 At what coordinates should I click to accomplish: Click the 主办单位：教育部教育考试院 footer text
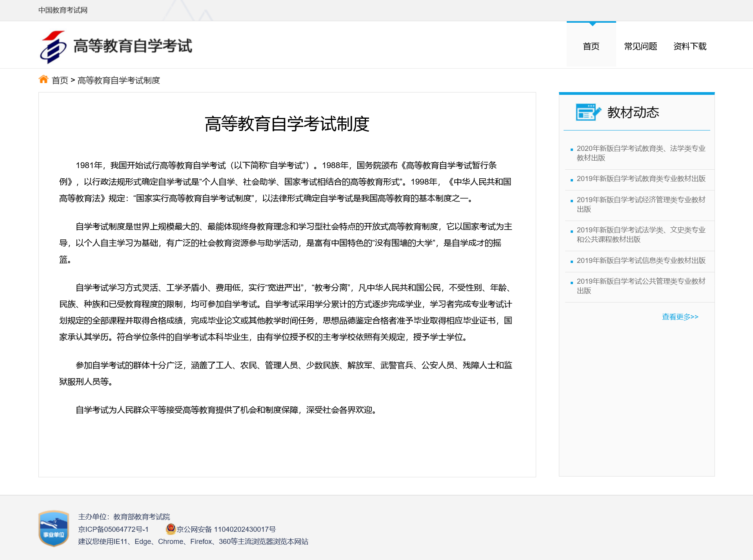click(x=124, y=517)
